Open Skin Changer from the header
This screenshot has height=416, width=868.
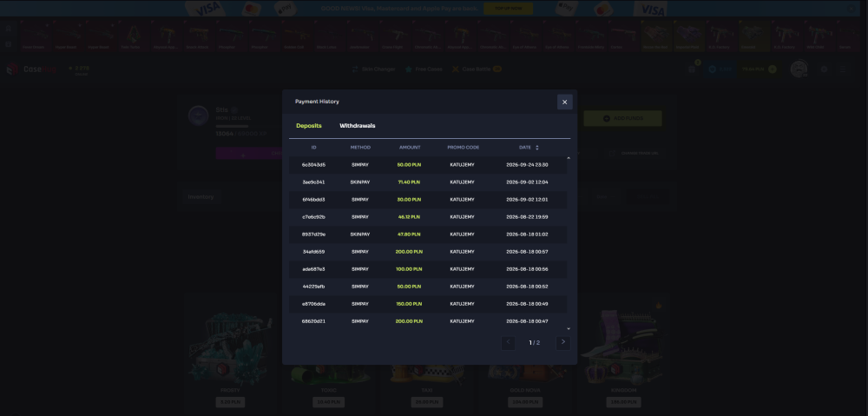[373, 69]
